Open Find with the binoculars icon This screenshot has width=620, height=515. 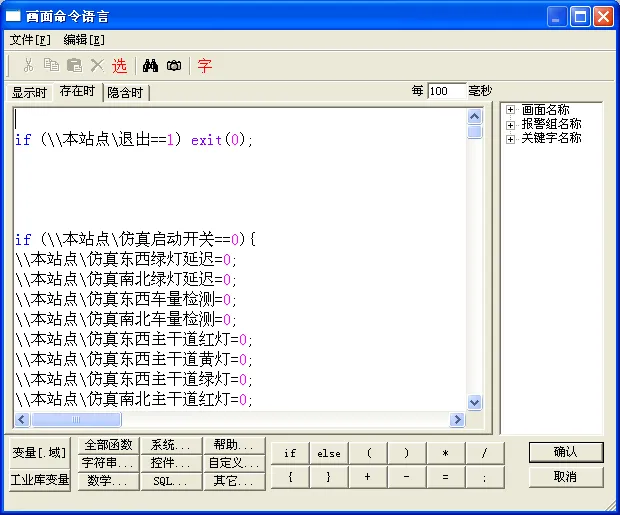coord(150,65)
